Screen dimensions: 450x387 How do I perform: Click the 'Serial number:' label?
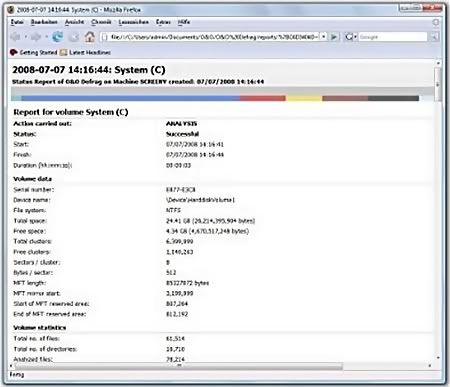tap(33, 190)
